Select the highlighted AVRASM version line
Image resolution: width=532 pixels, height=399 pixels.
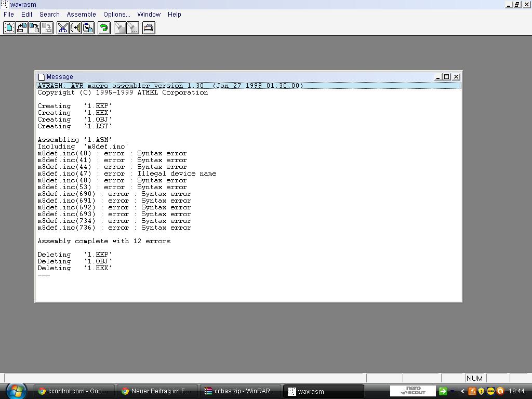249,86
